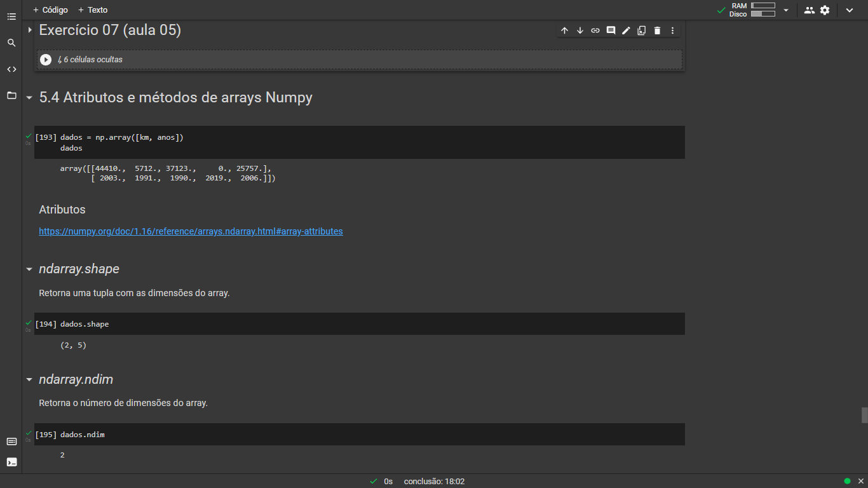Viewport: 868px width, 488px height.
Task: Collapse section 5.4 Atributos e métodos
Action: (x=29, y=98)
